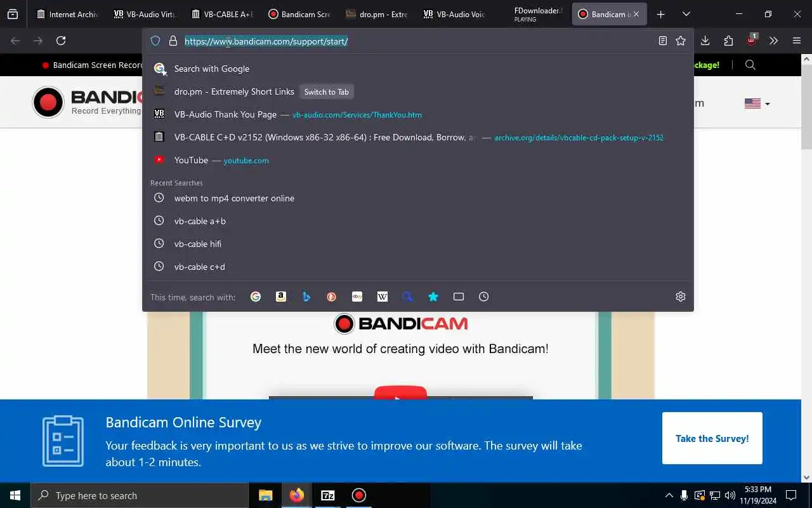Show more toolbar tools chevron

[773, 41]
